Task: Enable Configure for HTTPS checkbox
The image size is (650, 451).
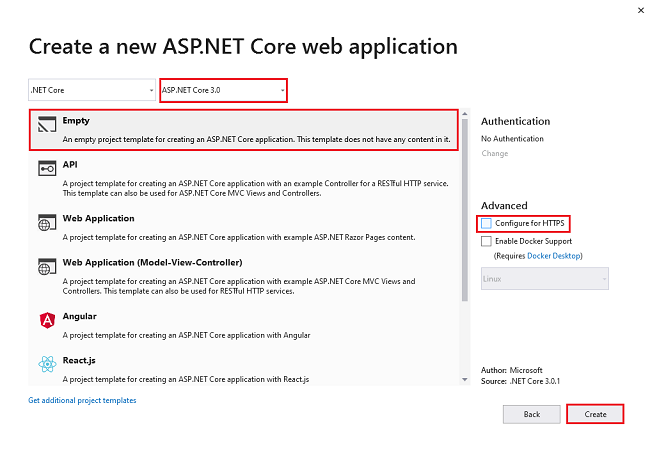Action: click(x=486, y=223)
